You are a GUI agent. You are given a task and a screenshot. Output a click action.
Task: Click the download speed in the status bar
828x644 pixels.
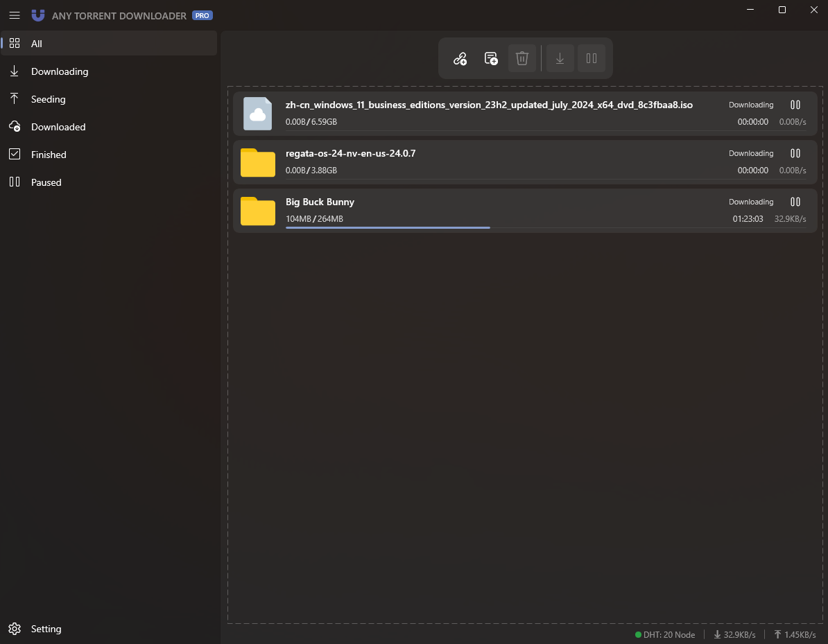pyautogui.click(x=734, y=634)
